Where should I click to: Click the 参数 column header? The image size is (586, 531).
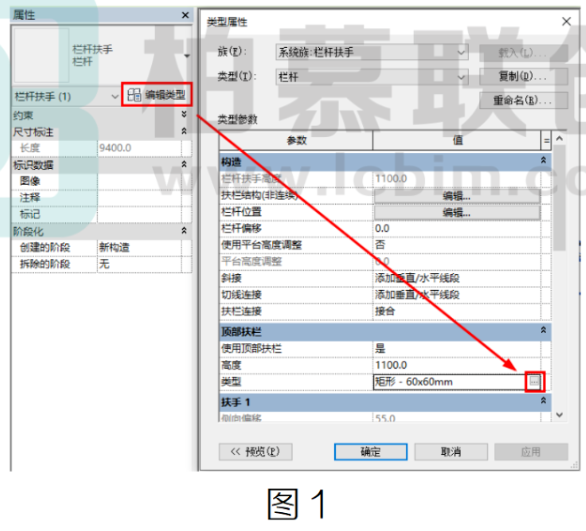(x=296, y=141)
